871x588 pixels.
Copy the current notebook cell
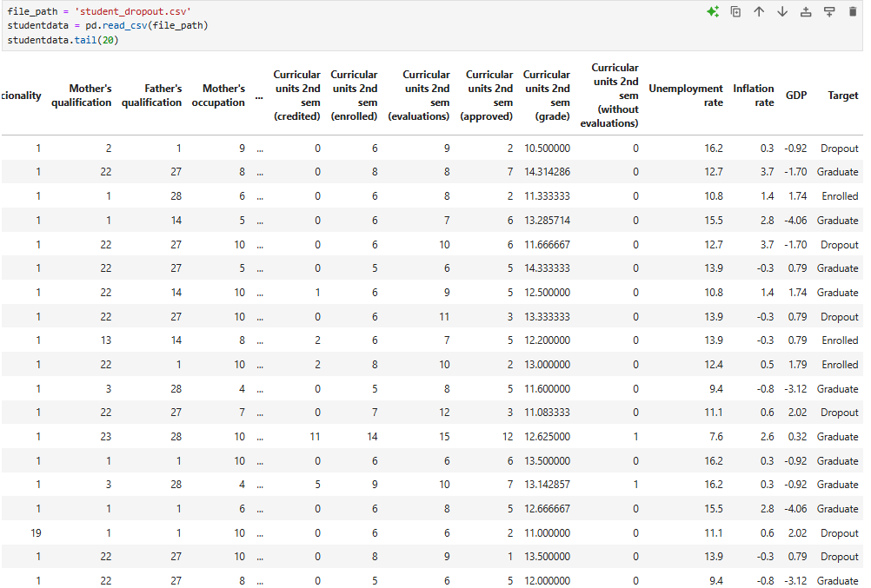click(x=735, y=12)
